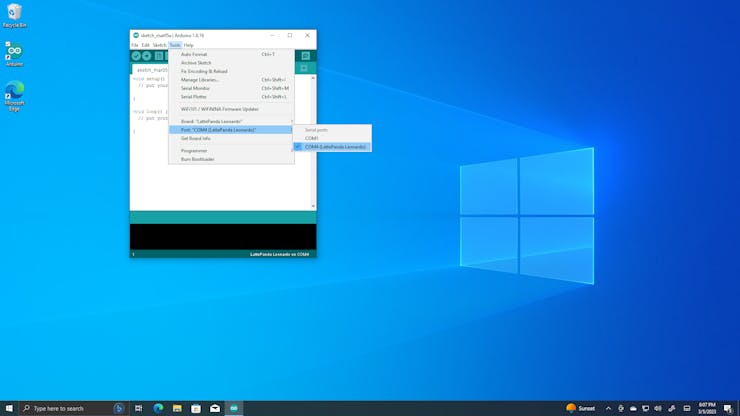Choose Serial Plotter from the Tools menu
Image resolution: width=740 pixels, height=416 pixels.
(x=198, y=97)
